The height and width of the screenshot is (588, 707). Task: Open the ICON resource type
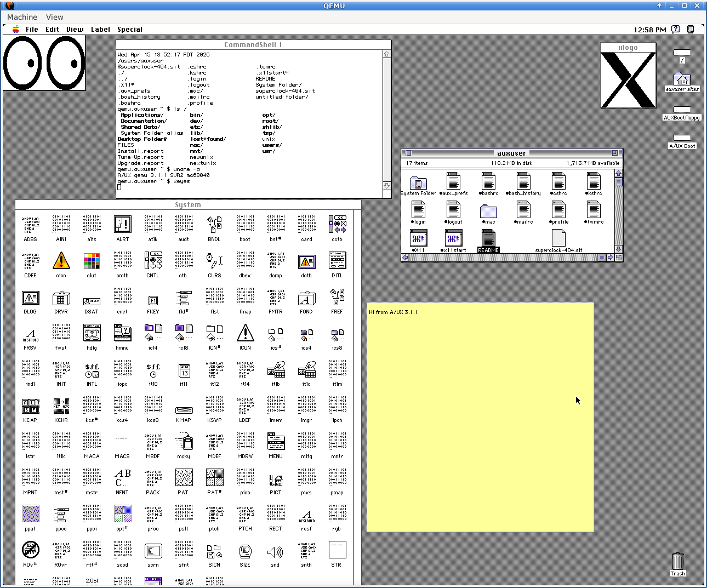(245, 333)
